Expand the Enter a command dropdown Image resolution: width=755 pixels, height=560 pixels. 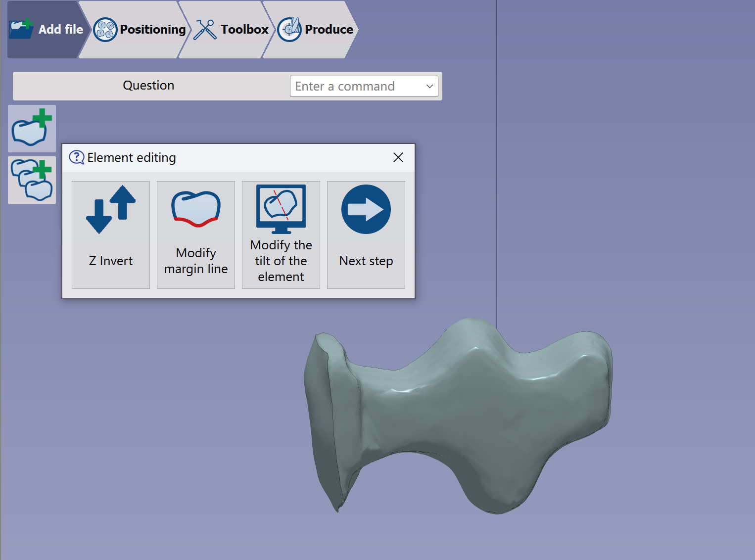coord(429,86)
